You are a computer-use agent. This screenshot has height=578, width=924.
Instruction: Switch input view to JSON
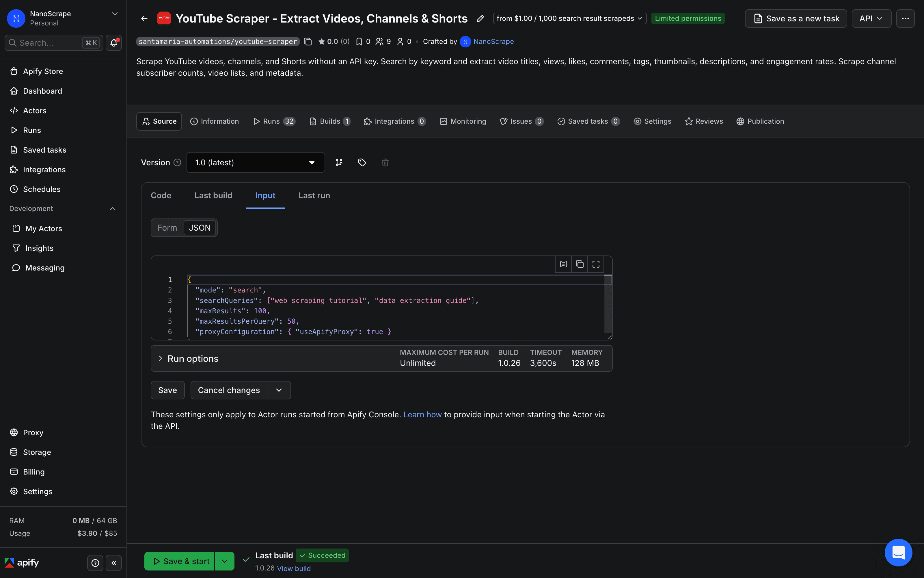point(200,228)
